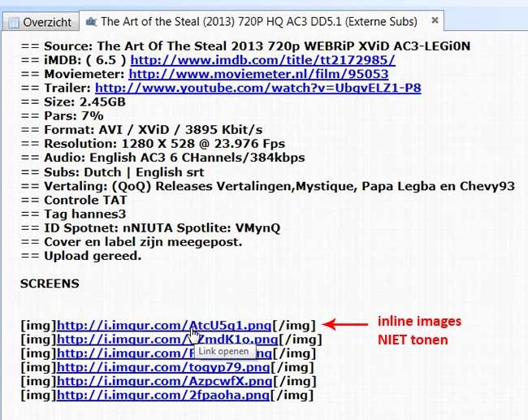Screen dimensions: 528x420
Task: Click the 'Subs: Dutch | English srt' line
Action: [x=112, y=172]
